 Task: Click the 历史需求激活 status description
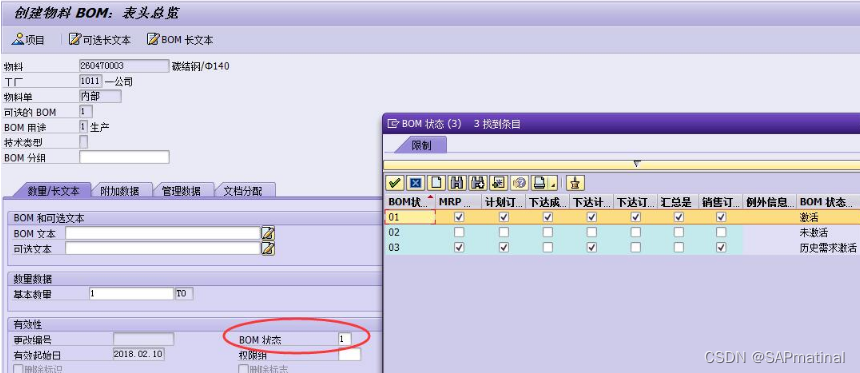coord(828,248)
